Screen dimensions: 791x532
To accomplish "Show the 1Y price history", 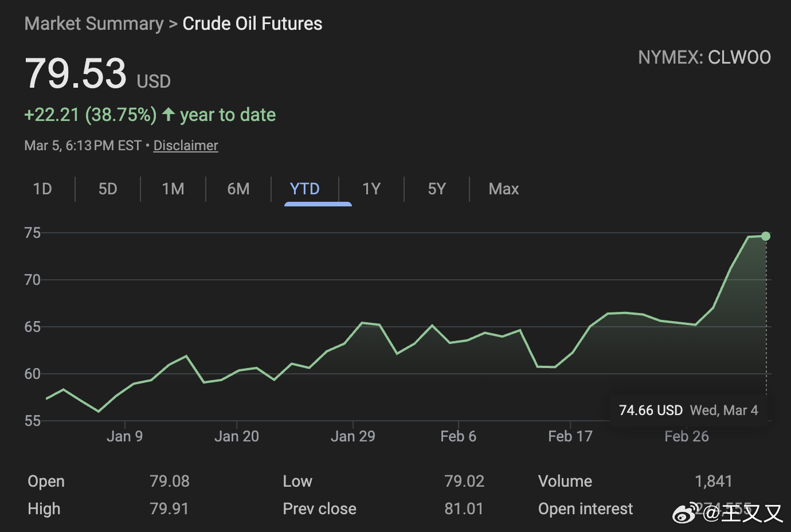I will pos(371,189).
